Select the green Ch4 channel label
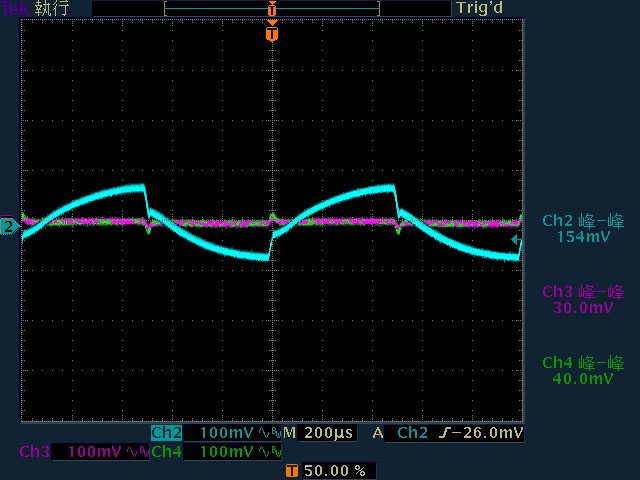The width and height of the screenshot is (640, 480). click(x=166, y=452)
